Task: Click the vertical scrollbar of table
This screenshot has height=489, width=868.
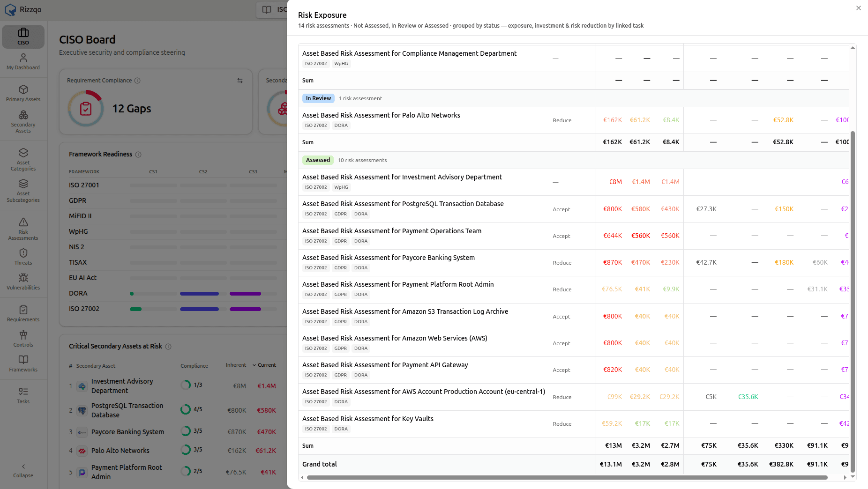Action: tap(853, 302)
